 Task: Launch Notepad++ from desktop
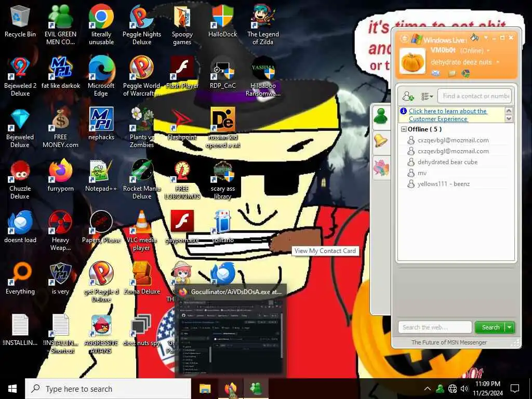[101, 176]
